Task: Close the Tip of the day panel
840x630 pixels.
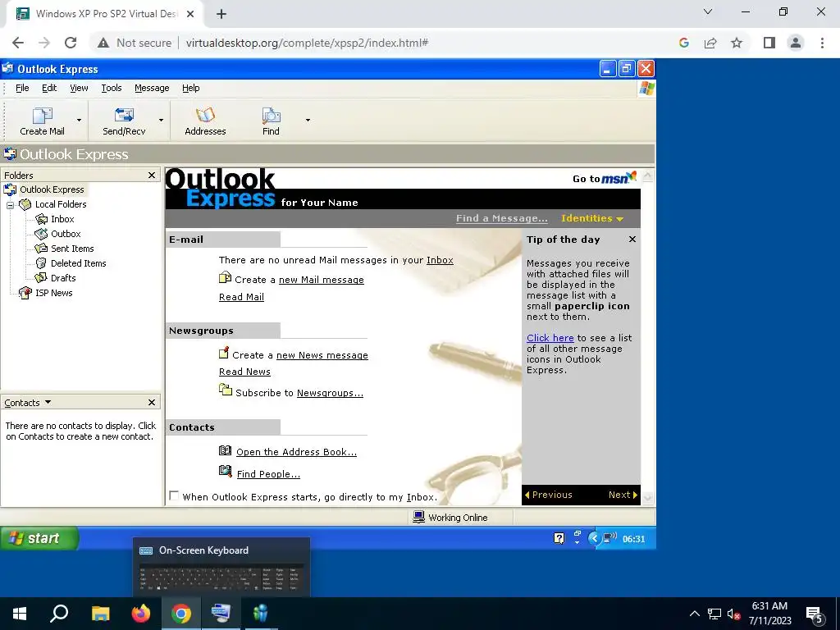Action: pyautogui.click(x=632, y=240)
